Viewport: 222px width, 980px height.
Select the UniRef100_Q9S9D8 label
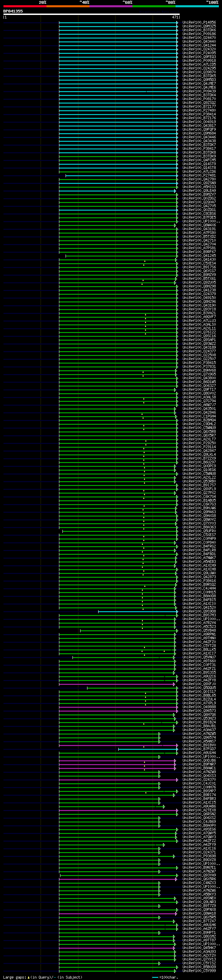199,612
